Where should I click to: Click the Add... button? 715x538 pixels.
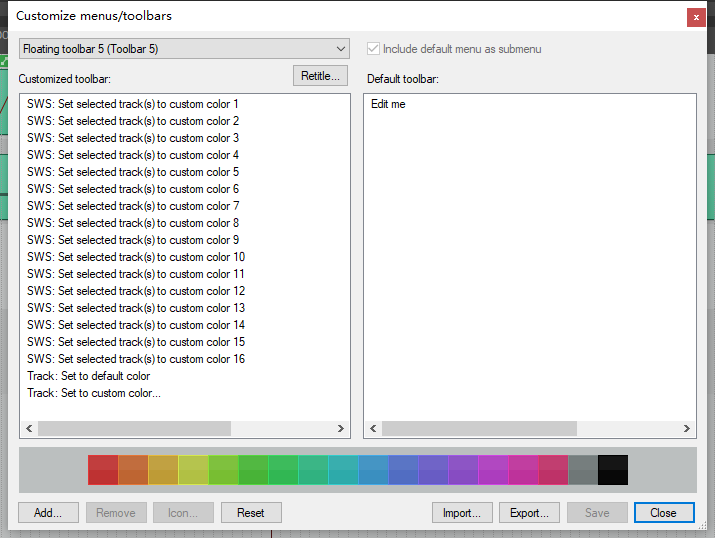48,512
